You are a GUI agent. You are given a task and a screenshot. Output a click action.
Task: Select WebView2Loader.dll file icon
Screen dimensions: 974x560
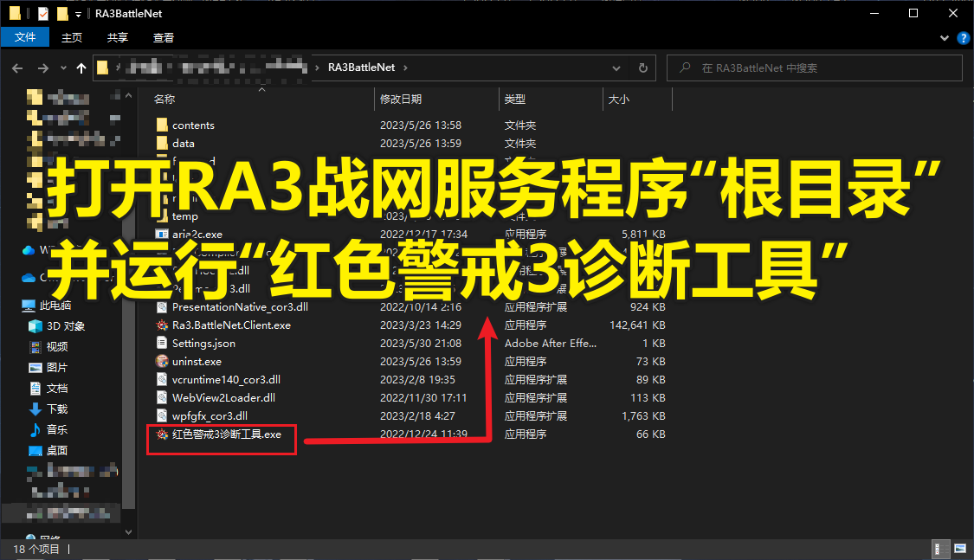pyautogui.click(x=162, y=397)
